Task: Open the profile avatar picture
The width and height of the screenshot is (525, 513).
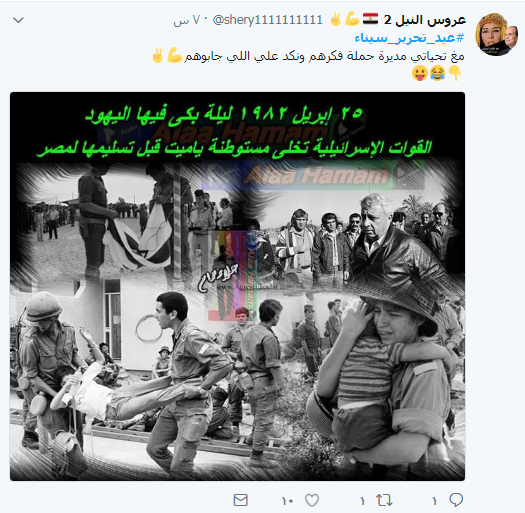Action: (x=497, y=35)
